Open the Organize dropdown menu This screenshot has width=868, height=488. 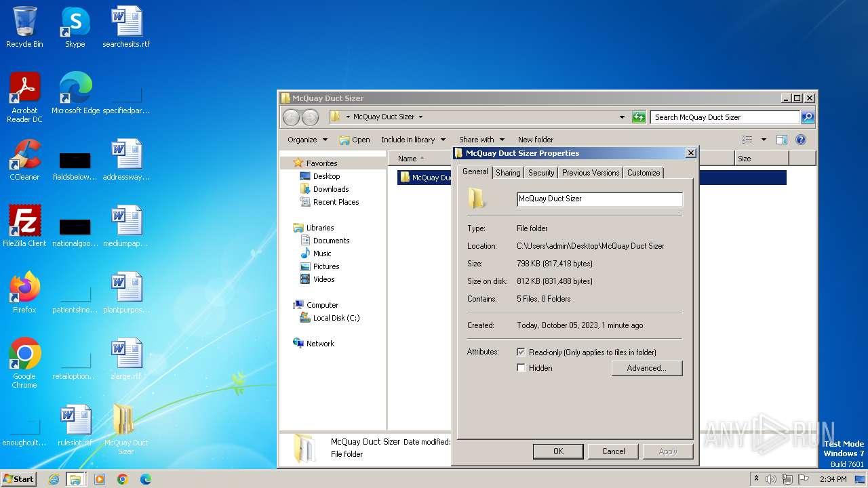307,140
